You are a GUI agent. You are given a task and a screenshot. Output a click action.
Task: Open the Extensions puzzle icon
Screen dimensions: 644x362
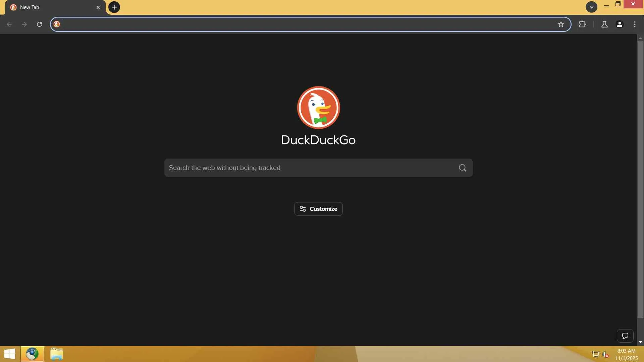pyautogui.click(x=582, y=24)
